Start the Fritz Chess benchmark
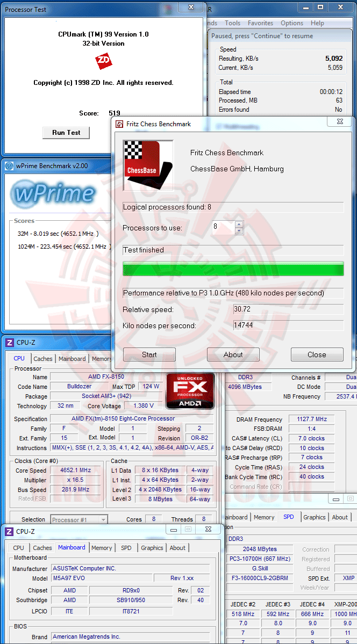Viewport: 357px width, 644px height. [x=149, y=354]
